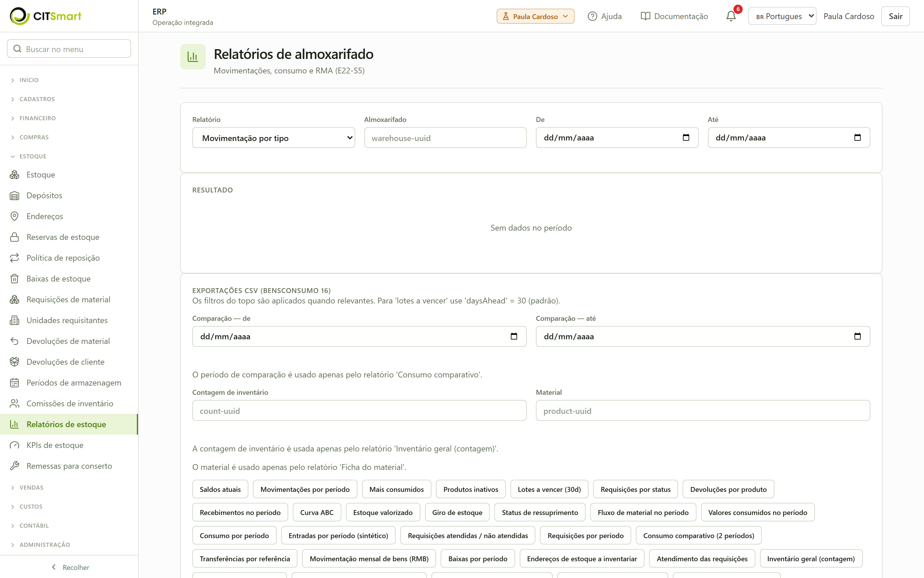Click Recolher to collapse sidebar

tap(70, 567)
